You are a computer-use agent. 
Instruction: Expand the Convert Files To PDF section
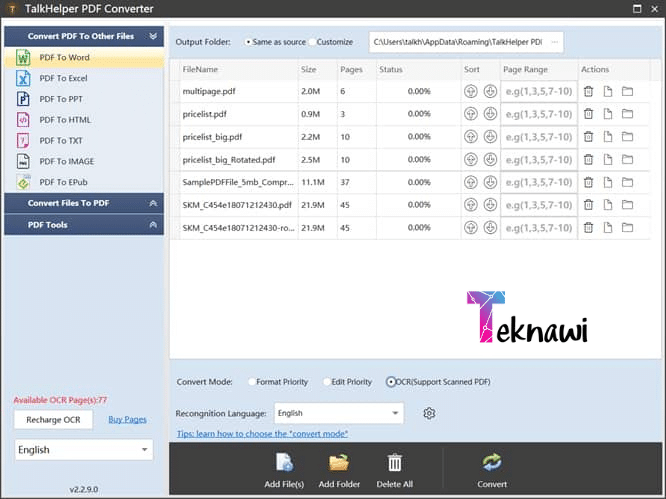tap(82, 203)
